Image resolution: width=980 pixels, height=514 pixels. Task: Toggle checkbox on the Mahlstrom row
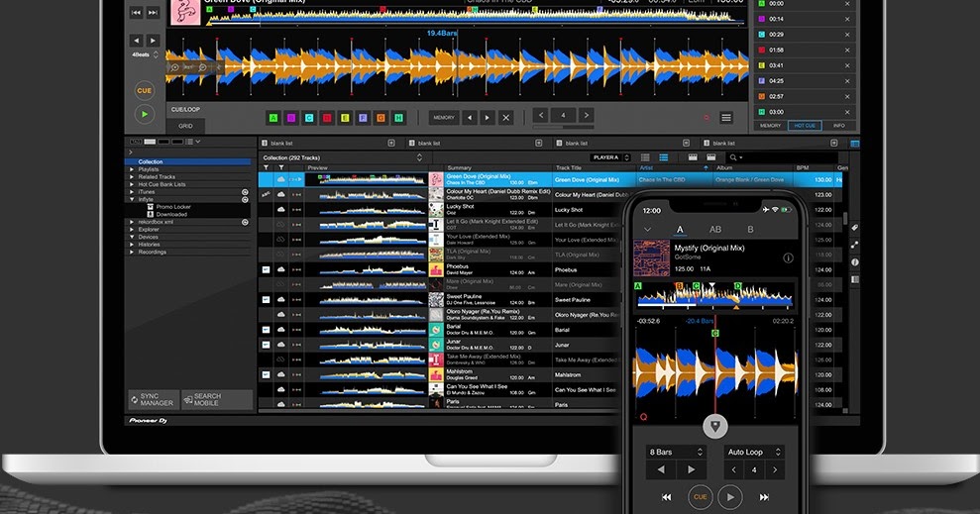pos(266,374)
